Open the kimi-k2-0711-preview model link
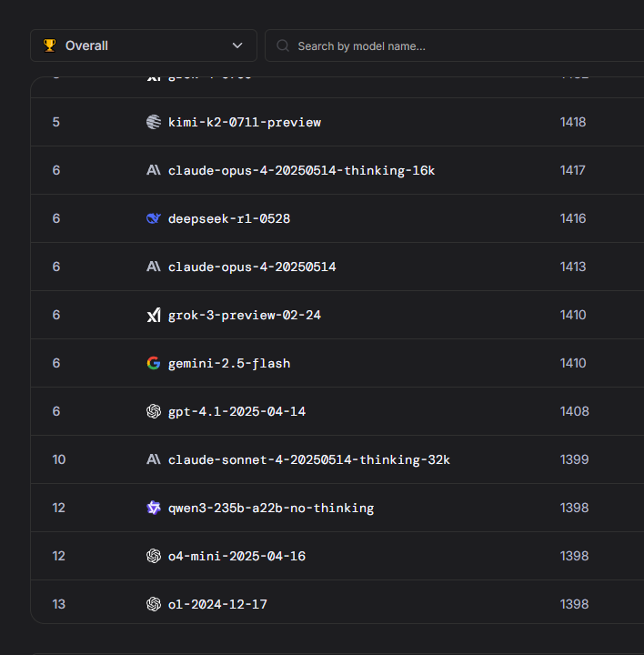 click(244, 122)
